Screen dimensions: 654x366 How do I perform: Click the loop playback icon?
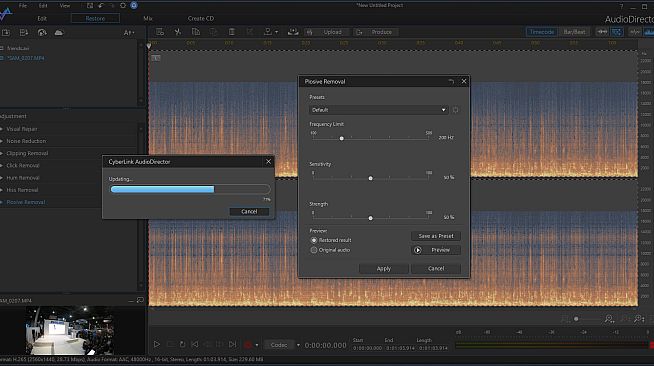click(182, 344)
